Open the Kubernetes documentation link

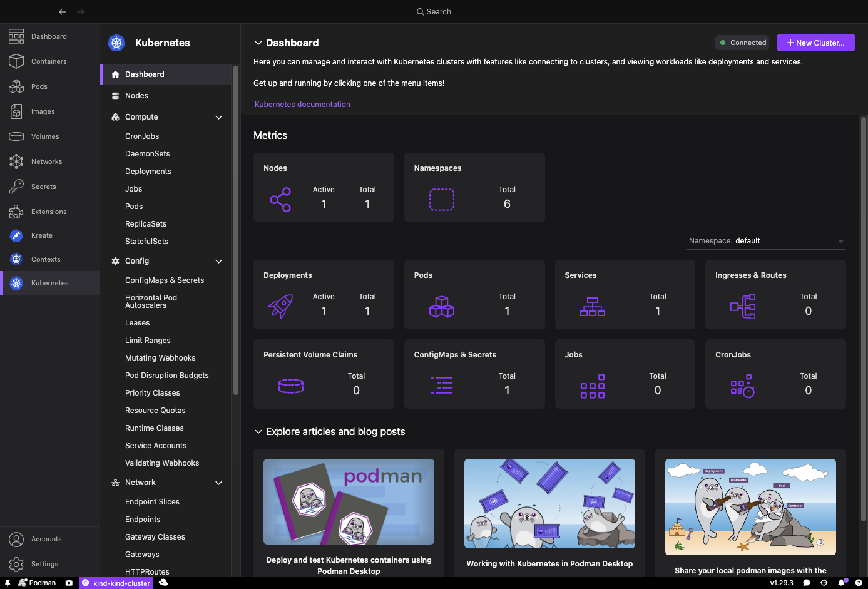[302, 105]
